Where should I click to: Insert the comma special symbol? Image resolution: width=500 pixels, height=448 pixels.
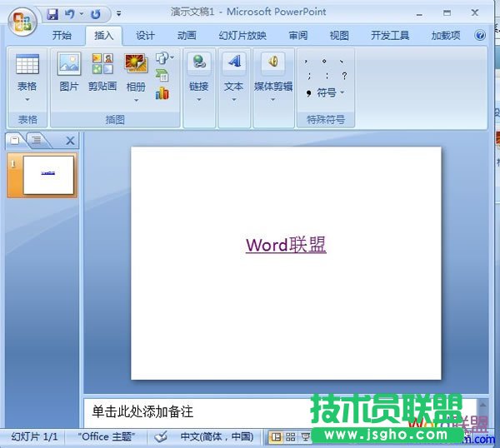click(307, 61)
